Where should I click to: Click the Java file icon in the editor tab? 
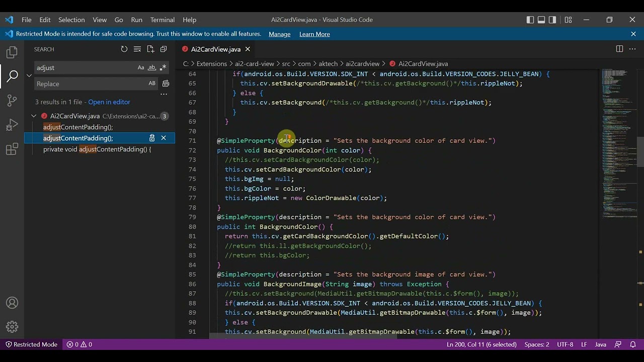185,49
